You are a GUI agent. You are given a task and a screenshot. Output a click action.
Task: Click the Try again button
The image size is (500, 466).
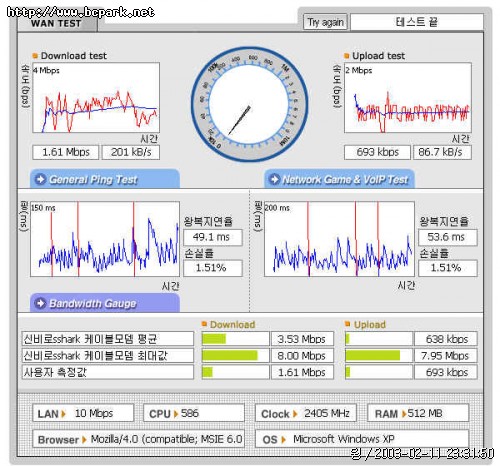point(325,22)
